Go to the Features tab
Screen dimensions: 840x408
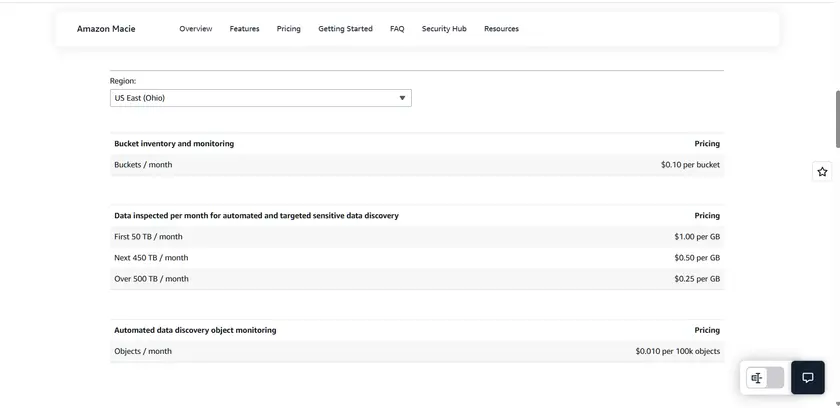[x=244, y=29]
